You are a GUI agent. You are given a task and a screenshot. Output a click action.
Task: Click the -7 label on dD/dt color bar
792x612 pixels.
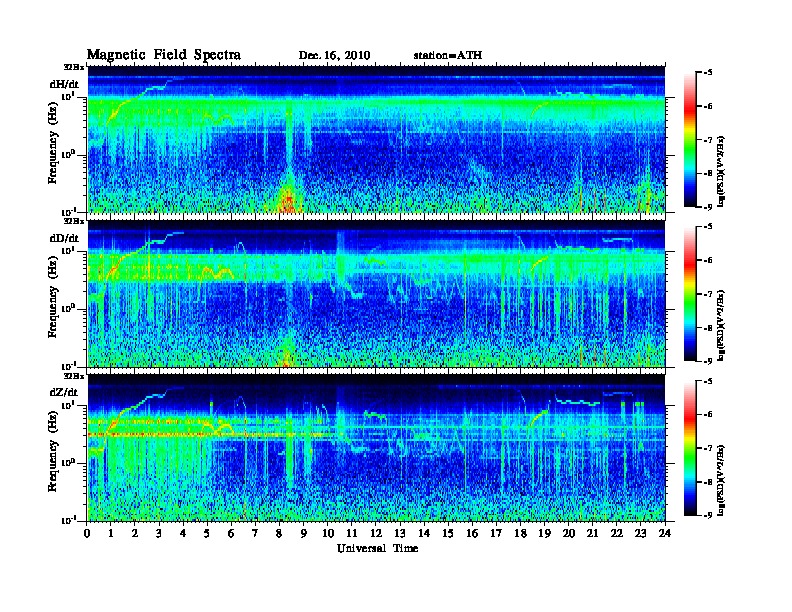click(708, 294)
